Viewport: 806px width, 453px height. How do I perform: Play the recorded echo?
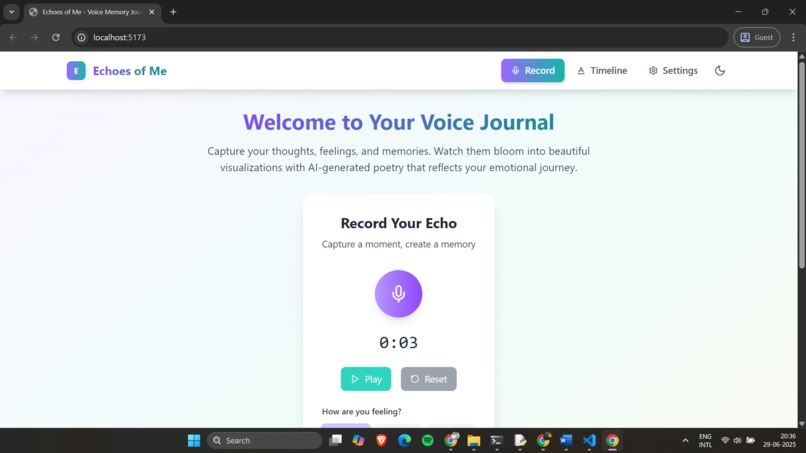pos(366,379)
